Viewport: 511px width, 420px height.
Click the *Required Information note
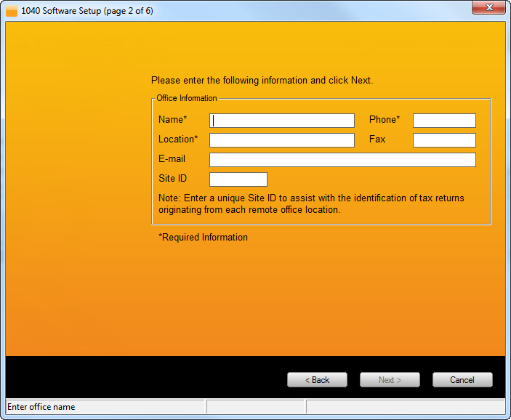pos(204,238)
